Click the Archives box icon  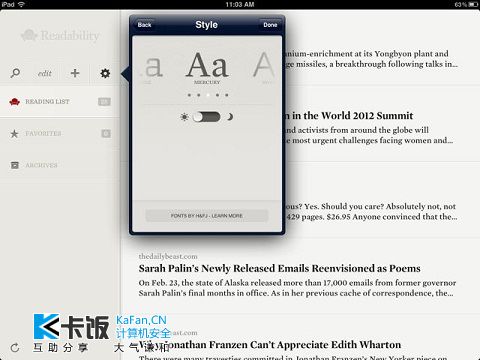click(x=15, y=165)
